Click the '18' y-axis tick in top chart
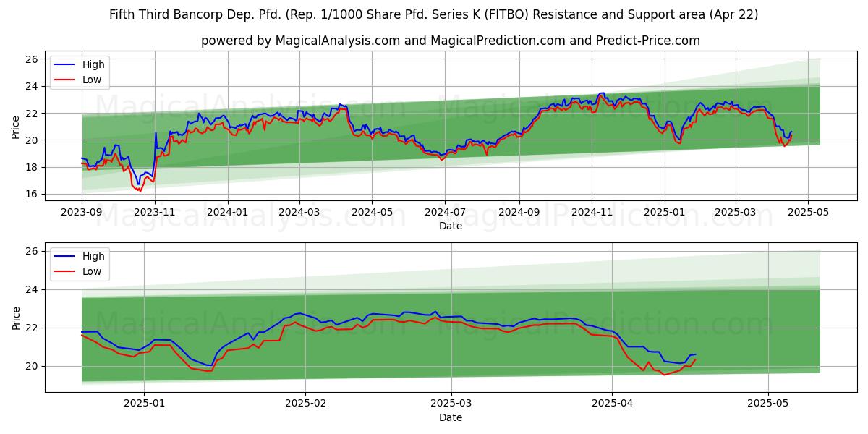868x434 pixels. (33, 167)
